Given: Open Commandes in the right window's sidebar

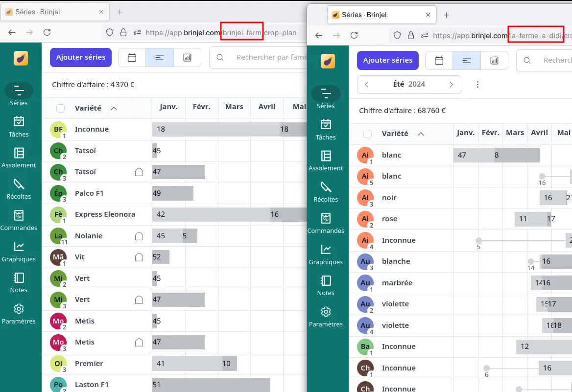Looking at the screenshot, I should pos(326,223).
